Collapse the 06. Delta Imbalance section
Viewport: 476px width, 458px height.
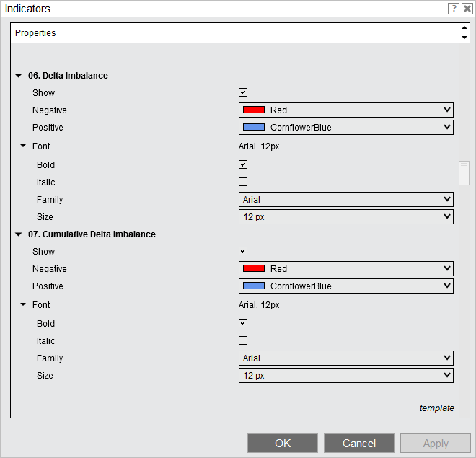19,76
